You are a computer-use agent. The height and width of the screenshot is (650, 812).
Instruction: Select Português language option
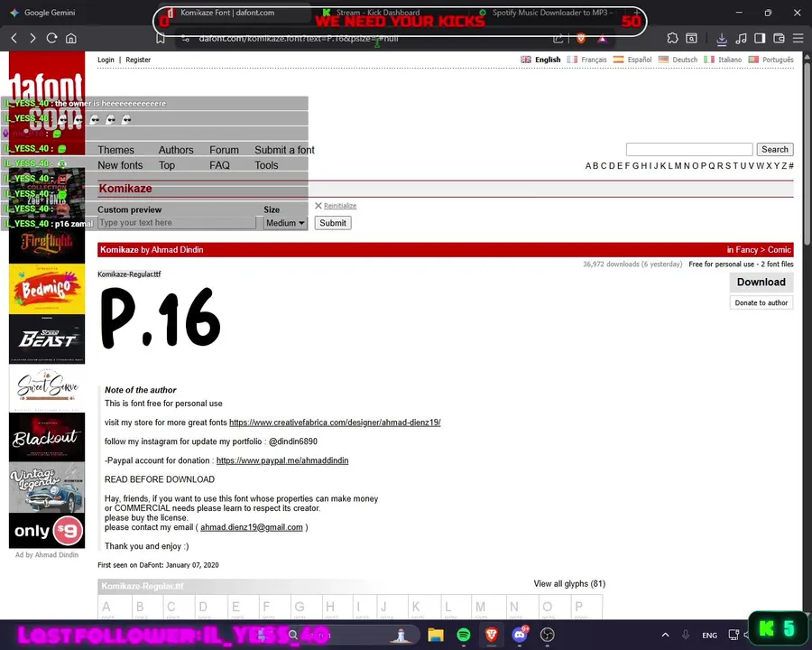click(771, 60)
